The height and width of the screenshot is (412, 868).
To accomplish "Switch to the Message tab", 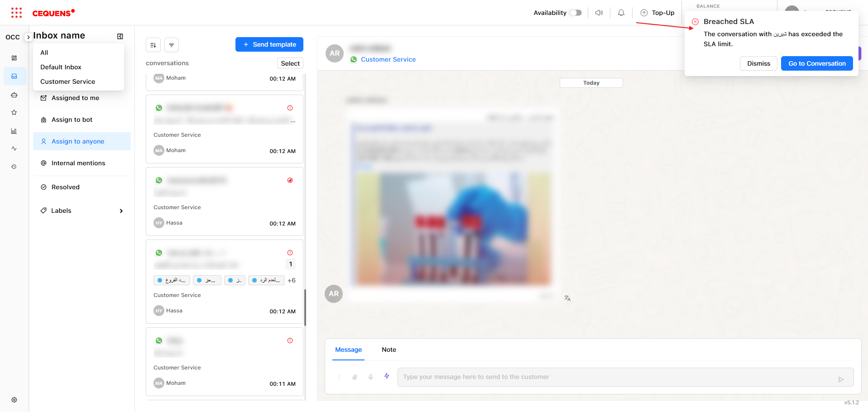I will click(x=348, y=350).
